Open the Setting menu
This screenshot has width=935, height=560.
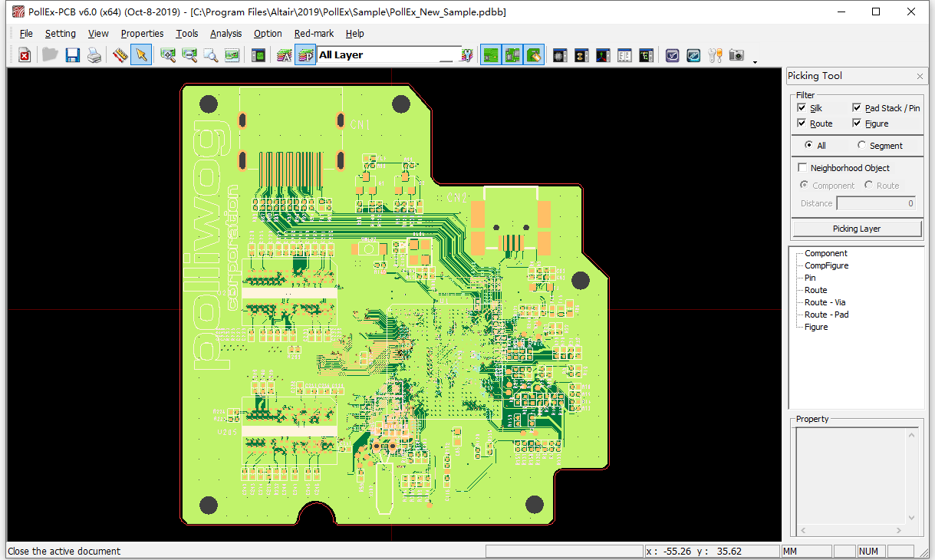tap(61, 34)
